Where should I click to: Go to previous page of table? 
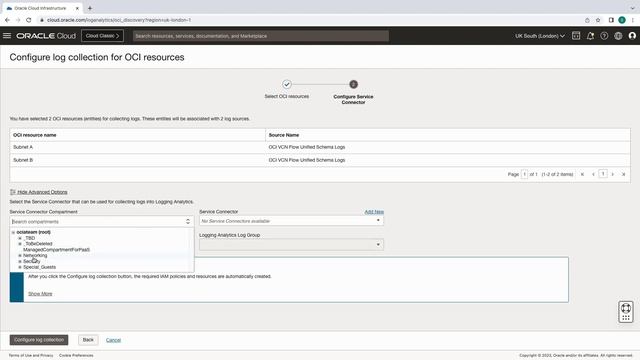593,174
